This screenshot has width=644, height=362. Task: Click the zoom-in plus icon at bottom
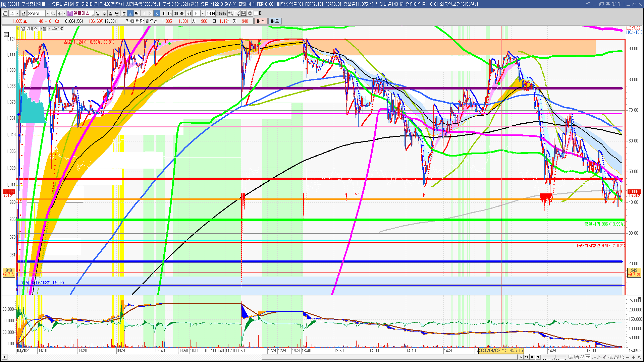click(x=634, y=357)
